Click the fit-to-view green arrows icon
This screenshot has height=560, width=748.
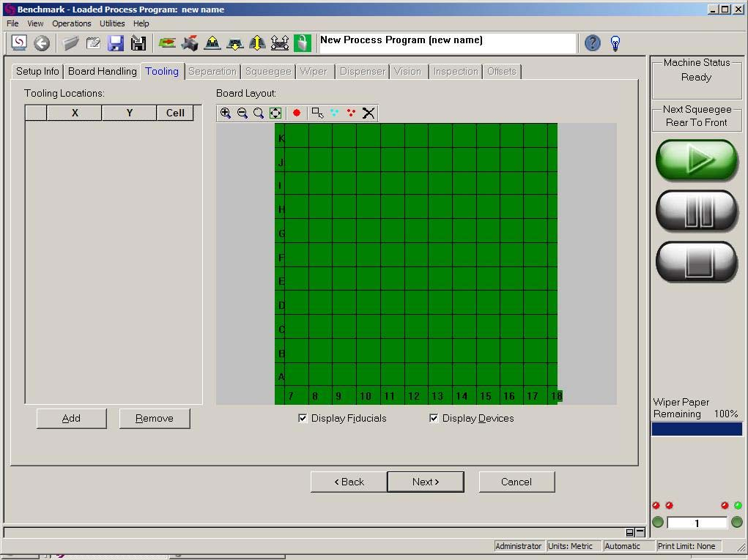[275, 113]
